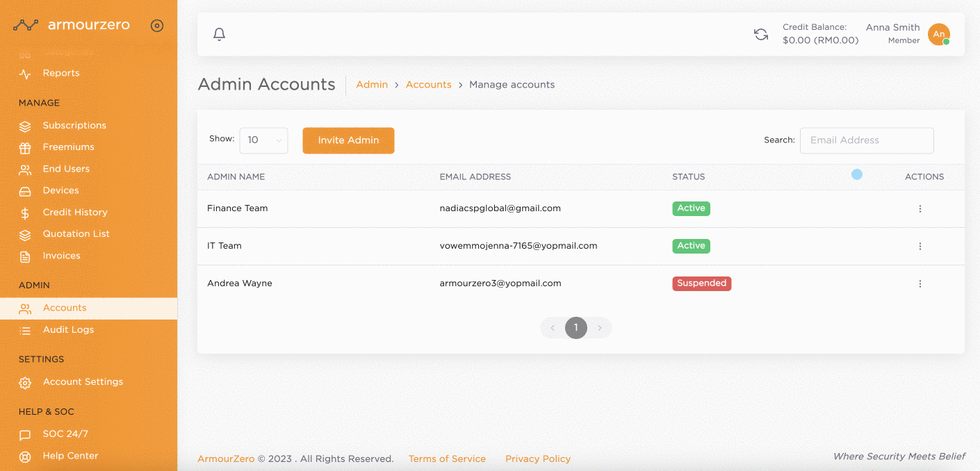This screenshot has width=980, height=471.
Task: Click the Quotation List stack icon
Action: (25, 235)
